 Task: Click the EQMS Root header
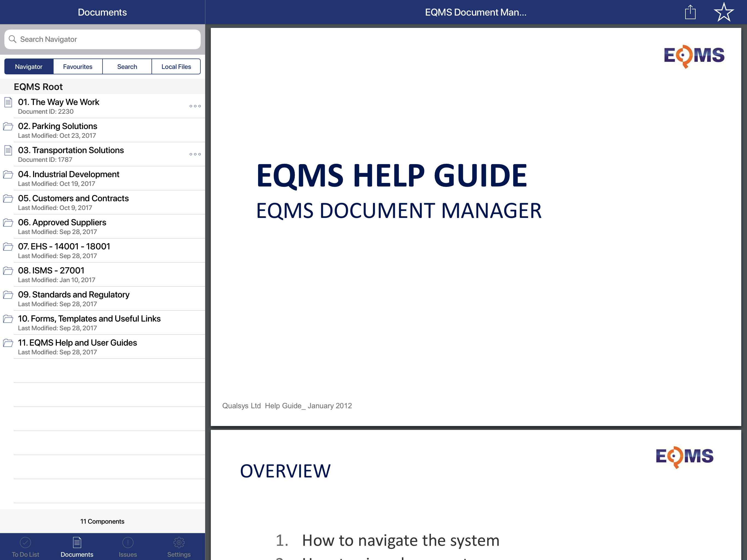(x=38, y=87)
